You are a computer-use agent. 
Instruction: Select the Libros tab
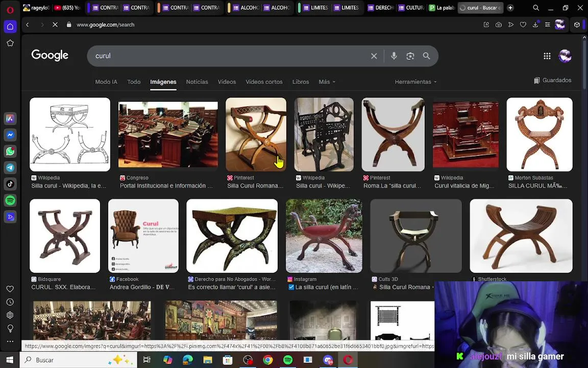pos(301,82)
